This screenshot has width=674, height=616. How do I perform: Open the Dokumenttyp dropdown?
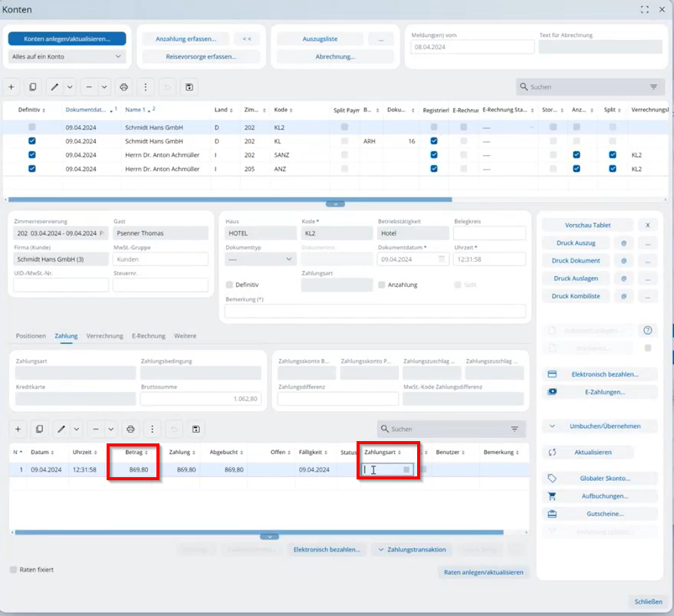click(260, 259)
